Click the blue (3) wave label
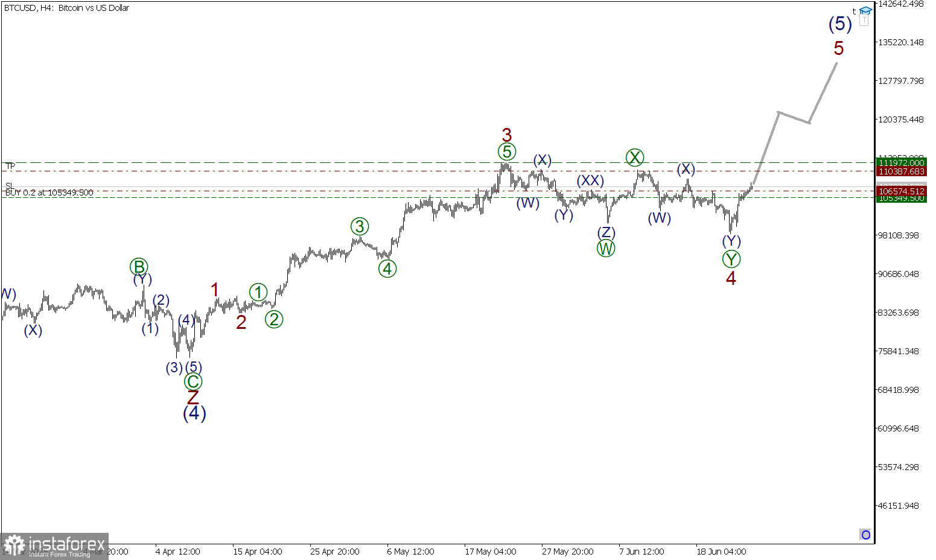 coord(174,367)
